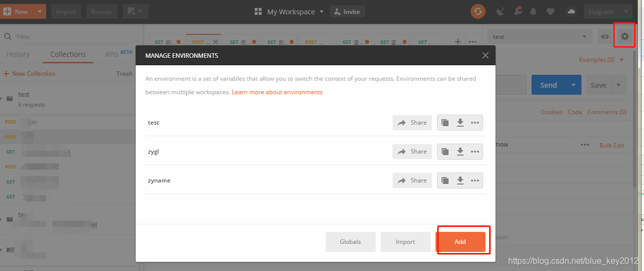This screenshot has height=271, width=644.
Task: Share the test environment
Action: point(412,123)
